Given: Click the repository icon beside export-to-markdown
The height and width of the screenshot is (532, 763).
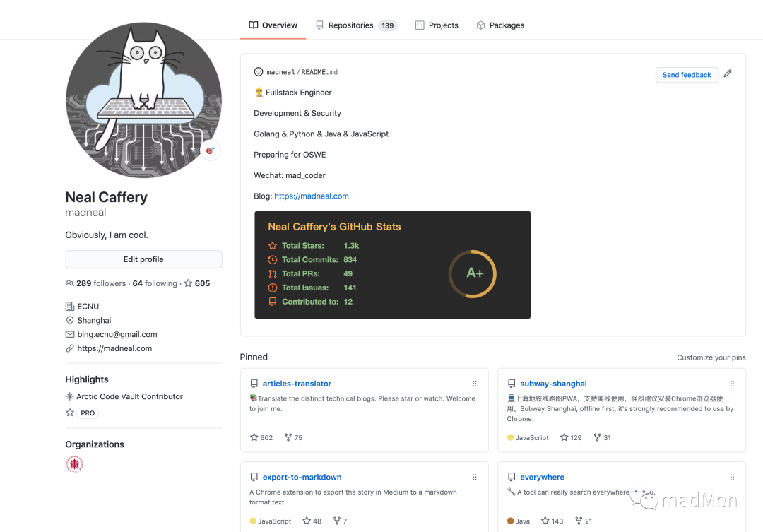Looking at the screenshot, I should tap(254, 477).
